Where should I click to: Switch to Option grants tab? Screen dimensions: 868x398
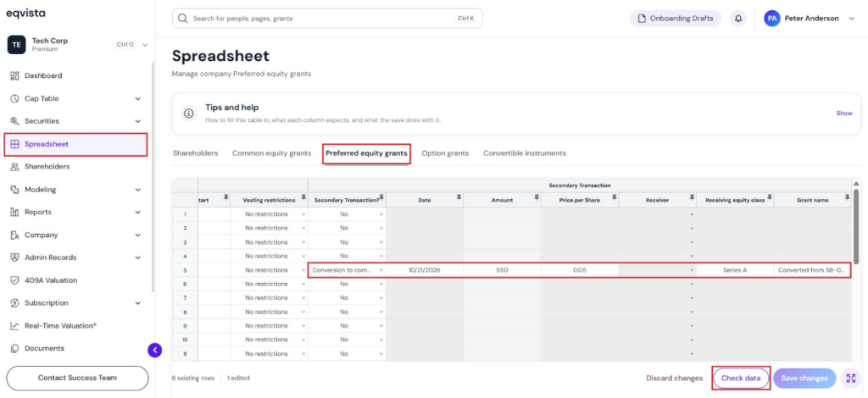(x=445, y=153)
